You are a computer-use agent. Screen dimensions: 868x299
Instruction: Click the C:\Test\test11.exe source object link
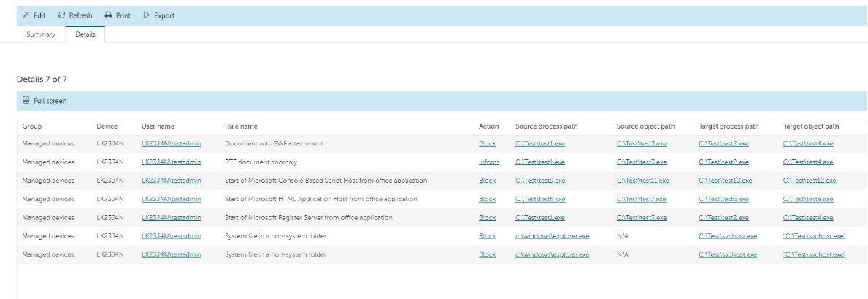click(x=642, y=181)
